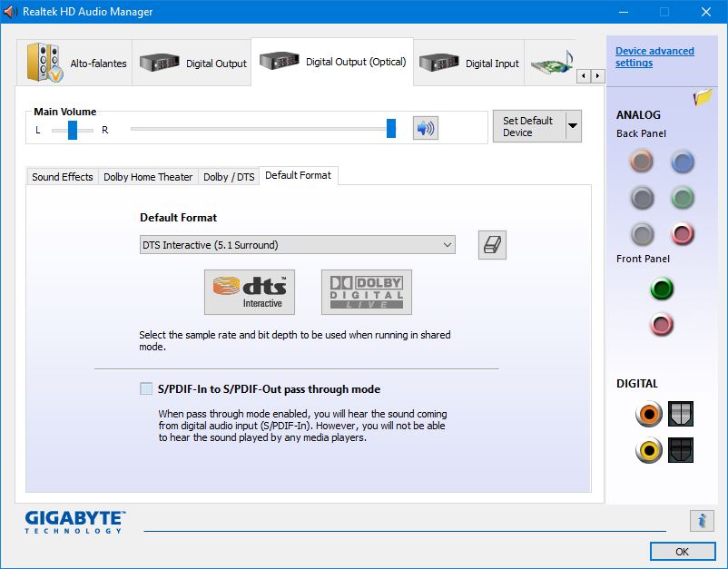Enable S/PDIF-In to S/PDIF-Out pass through
The height and width of the screenshot is (569, 728).
(146, 388)
